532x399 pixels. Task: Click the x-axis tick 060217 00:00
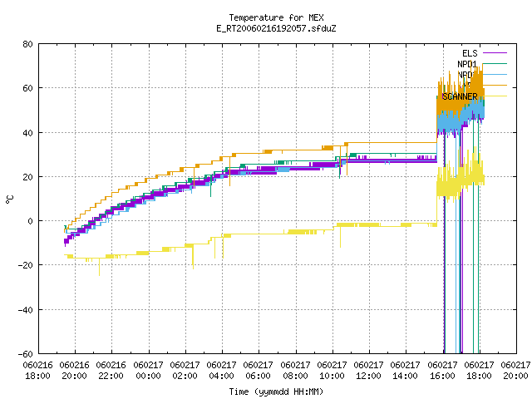click(148, 370)
